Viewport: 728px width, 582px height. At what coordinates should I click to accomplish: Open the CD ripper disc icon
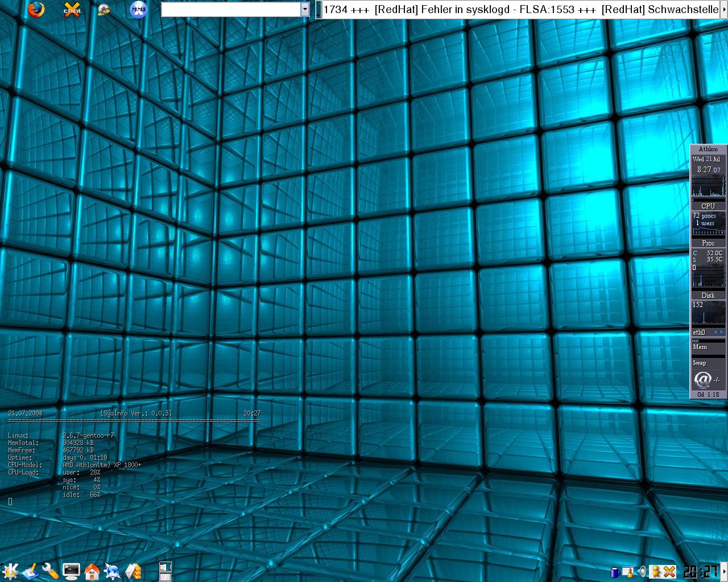104,10
